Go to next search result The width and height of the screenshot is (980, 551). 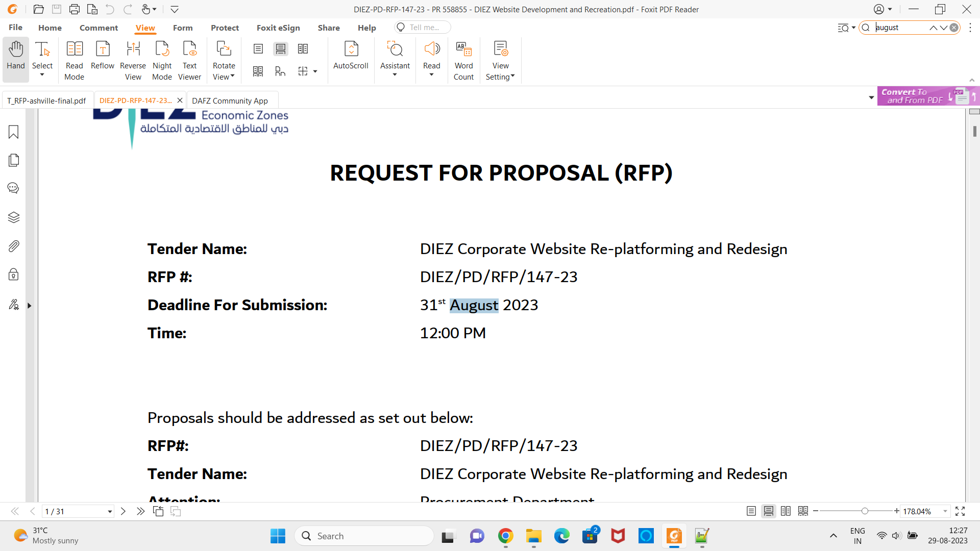point(944,28)
